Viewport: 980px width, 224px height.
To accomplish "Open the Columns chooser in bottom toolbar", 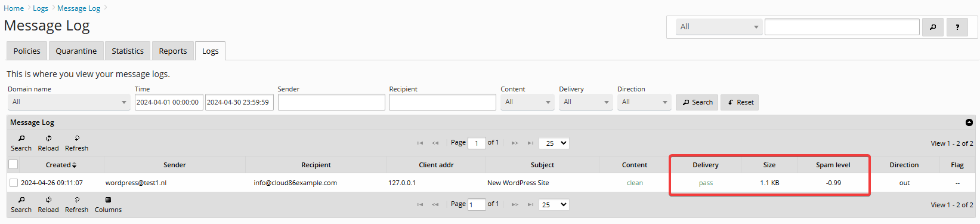I will tap(108, 204).
